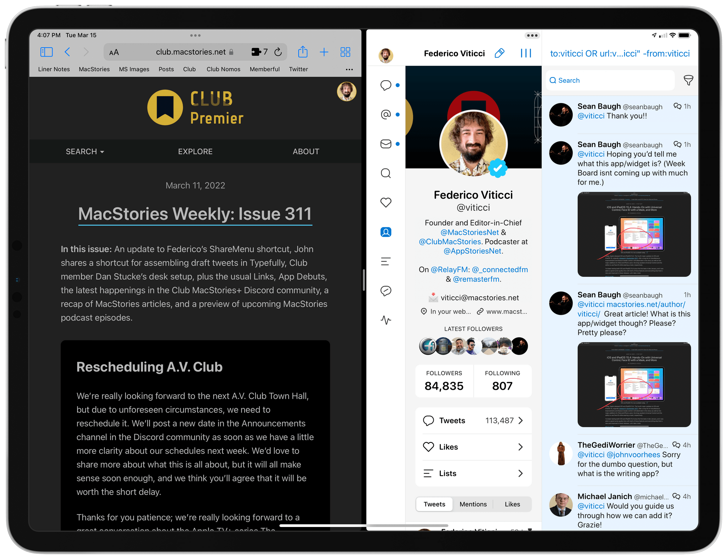This screenshot has height=560, width=728.
Task: Click the compose/edit icon in Tweetbot
Action: tap(500, 54)
